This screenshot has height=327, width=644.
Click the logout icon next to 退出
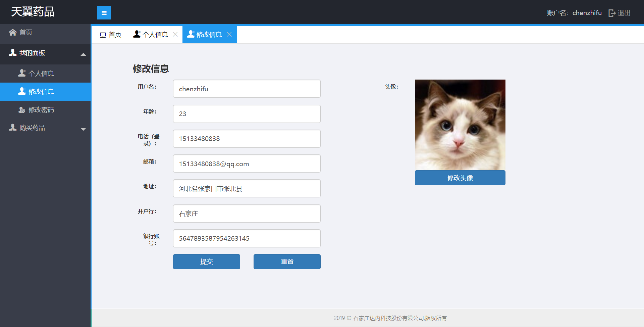612,13
